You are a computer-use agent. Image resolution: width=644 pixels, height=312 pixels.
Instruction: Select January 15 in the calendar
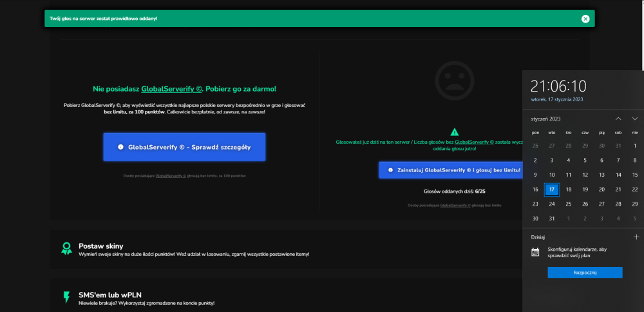pos(635,175)
